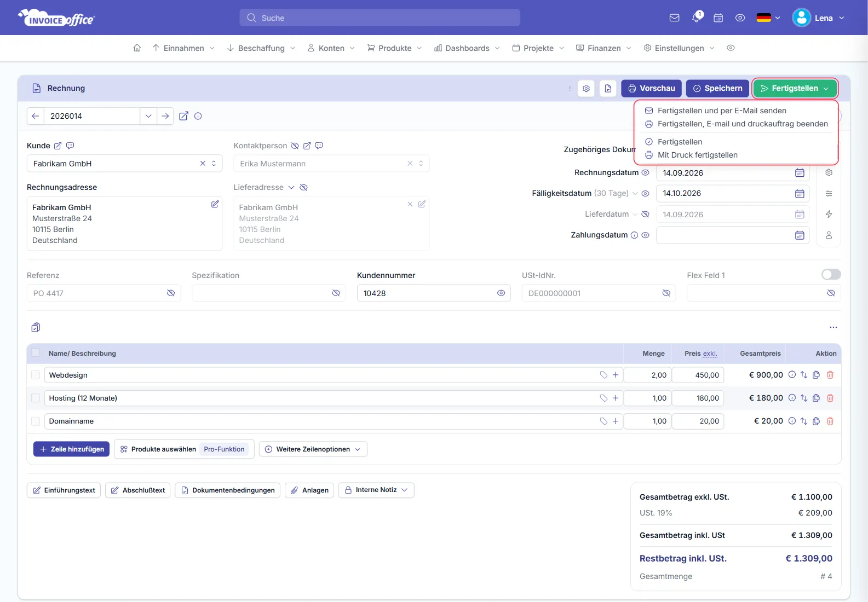868x602 pixels.
Task: Open the calendar icon in top bar
Action: [x=718, y=18]
